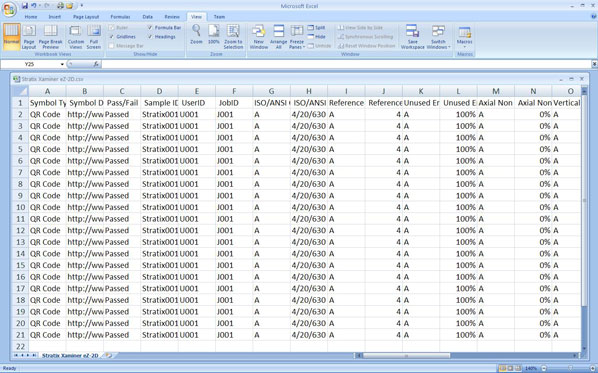Switch to the Page Layout tab
Screen dimensions: 598x373
[x=86, y=17]
